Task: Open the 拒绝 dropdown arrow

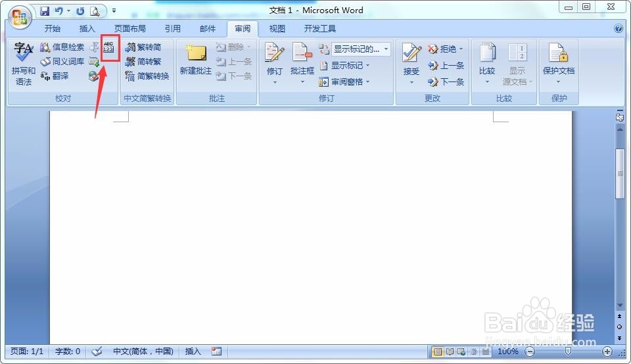Action: coord(461,49)
